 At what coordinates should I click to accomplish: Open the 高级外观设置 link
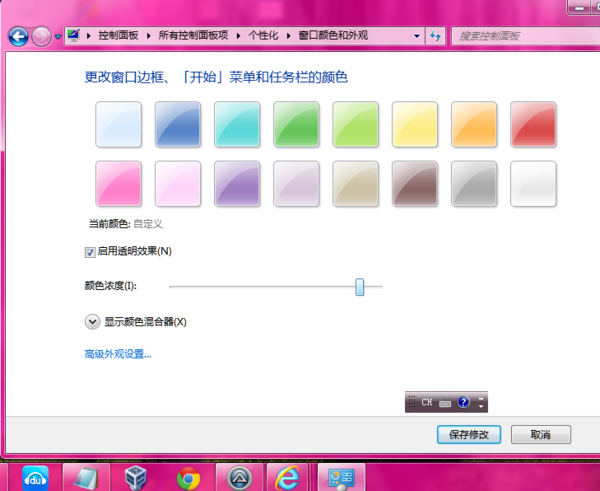point(118,354)
